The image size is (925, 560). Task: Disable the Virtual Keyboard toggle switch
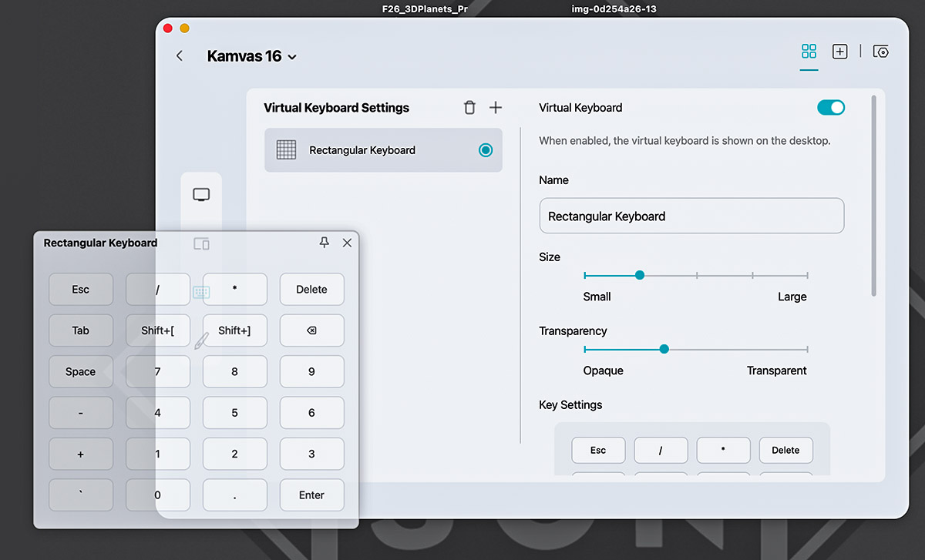coord(831,108)
